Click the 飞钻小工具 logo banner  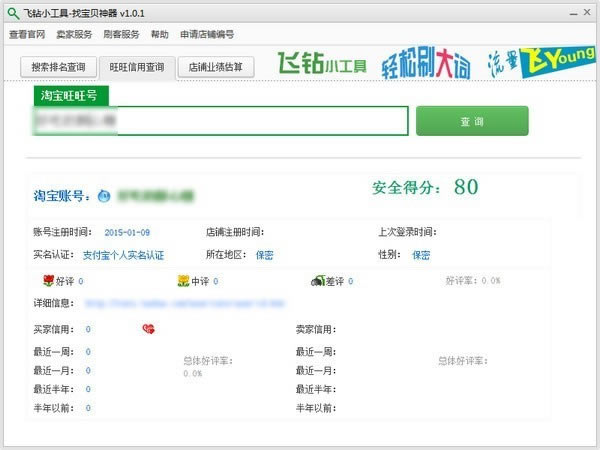321,63
